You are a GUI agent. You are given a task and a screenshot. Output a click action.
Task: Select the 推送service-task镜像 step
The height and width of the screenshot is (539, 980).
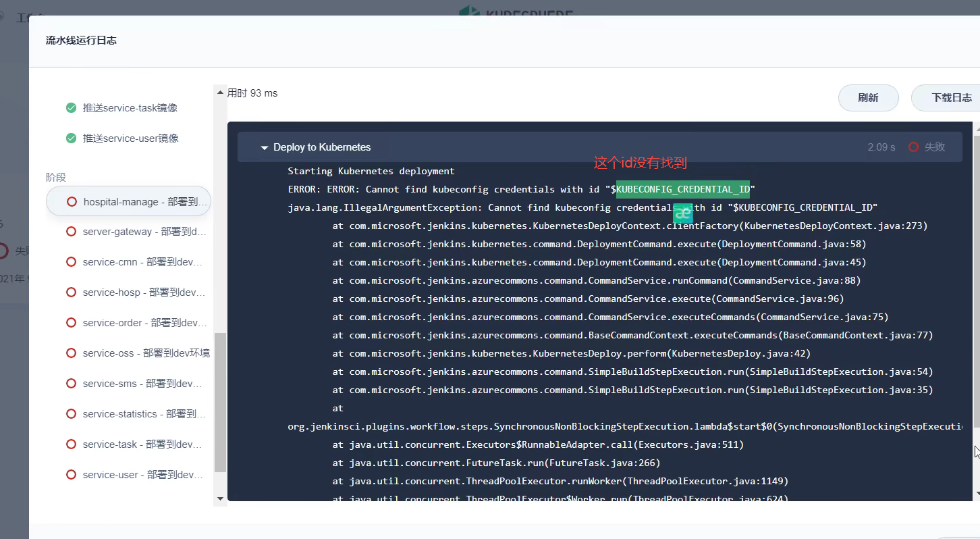tap(130, 108)
